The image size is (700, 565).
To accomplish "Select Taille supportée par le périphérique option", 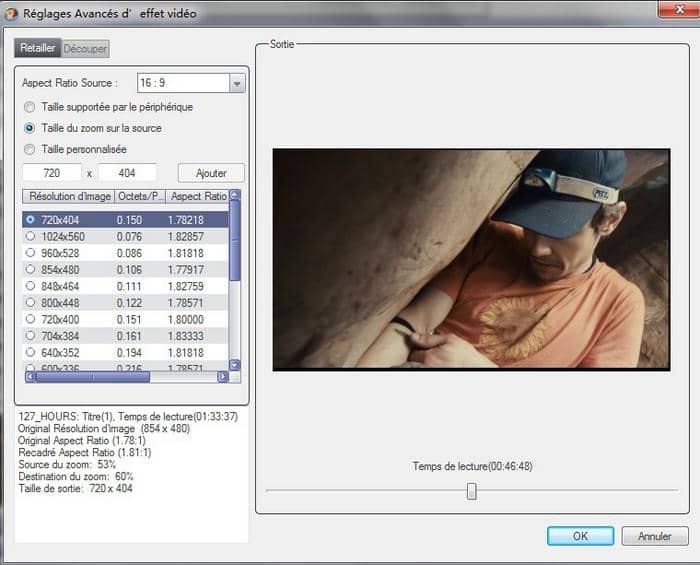I will click(29, 107).
